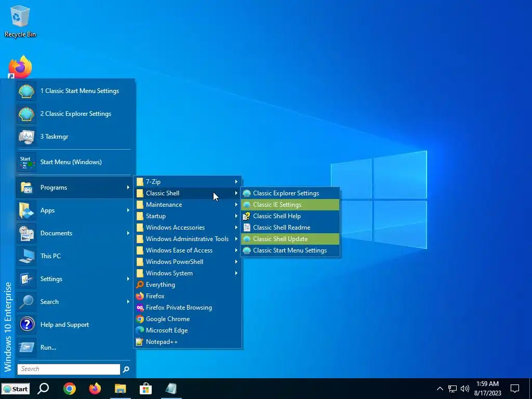The width and height of the screenshot is (532, 399).
Task: Expand the 7-Zip folder submenu
Action: [188, 182]
